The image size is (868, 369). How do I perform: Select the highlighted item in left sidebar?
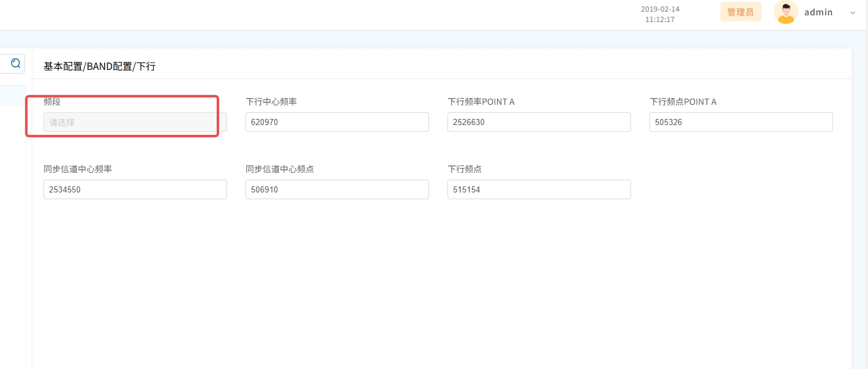(x=12, y=95)
